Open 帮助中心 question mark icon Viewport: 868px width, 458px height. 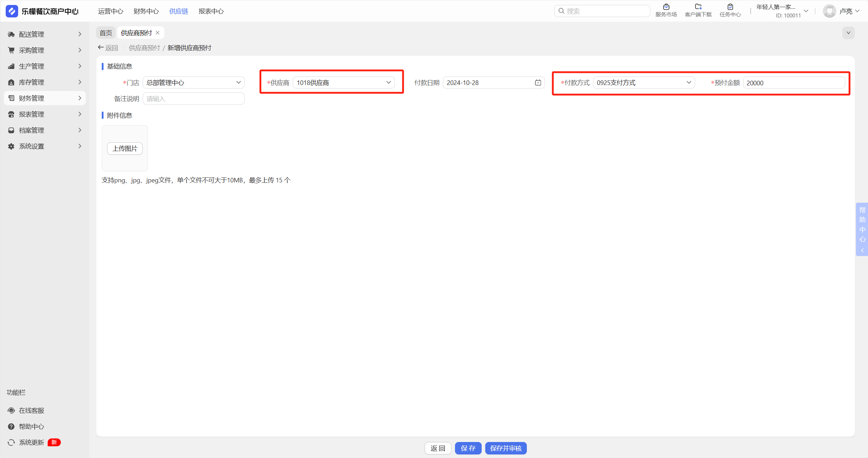pos(11,426)
